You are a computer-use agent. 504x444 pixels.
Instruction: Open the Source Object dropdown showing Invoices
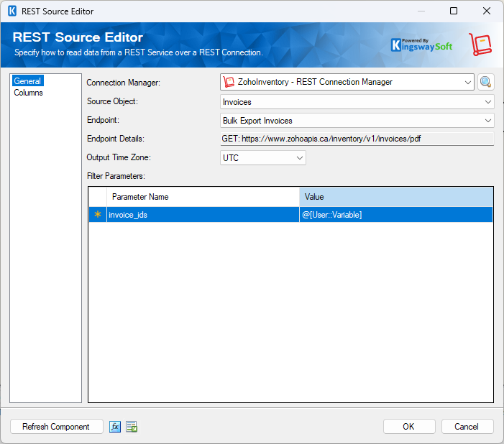[357, 102]
